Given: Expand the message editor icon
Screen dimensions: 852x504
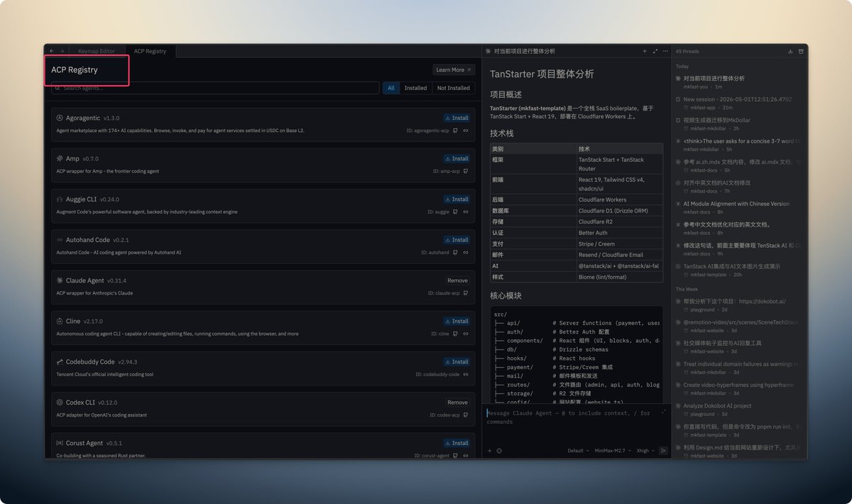Looking at the screenshot, I should tap(664, 412).
